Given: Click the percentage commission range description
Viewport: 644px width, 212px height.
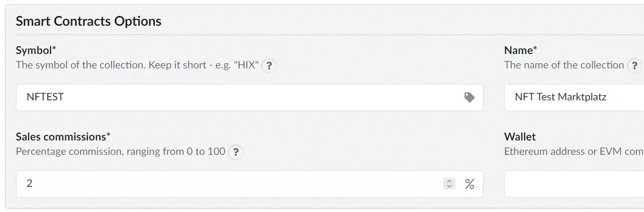Looking at the screenshot, I should coord(121,152).
